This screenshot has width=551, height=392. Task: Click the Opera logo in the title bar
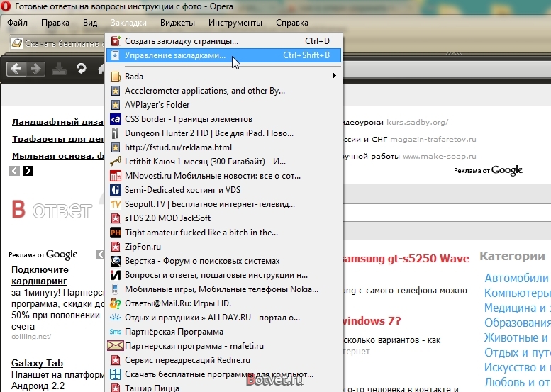pyautogui.click(x=6, y=6)
